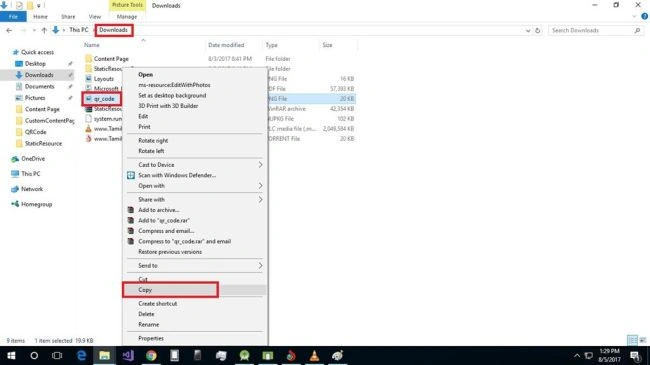This screenshot has height=365, width=650.
Task: Choose Scan with Windows Defender
Action: click(177, 175)
